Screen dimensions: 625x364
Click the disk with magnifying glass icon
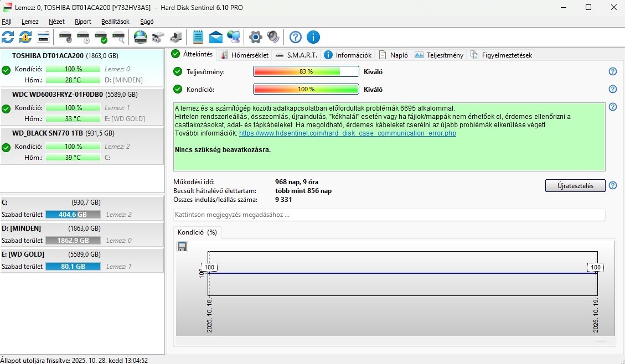[118, 37]
